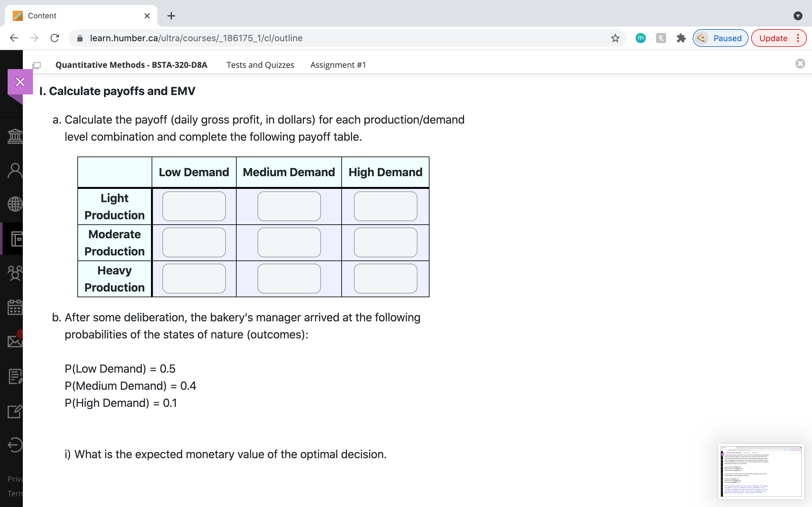Click the screenshot thumbnail preview
Viewport: 812px width, 507px height.
(x=760, y=471)
